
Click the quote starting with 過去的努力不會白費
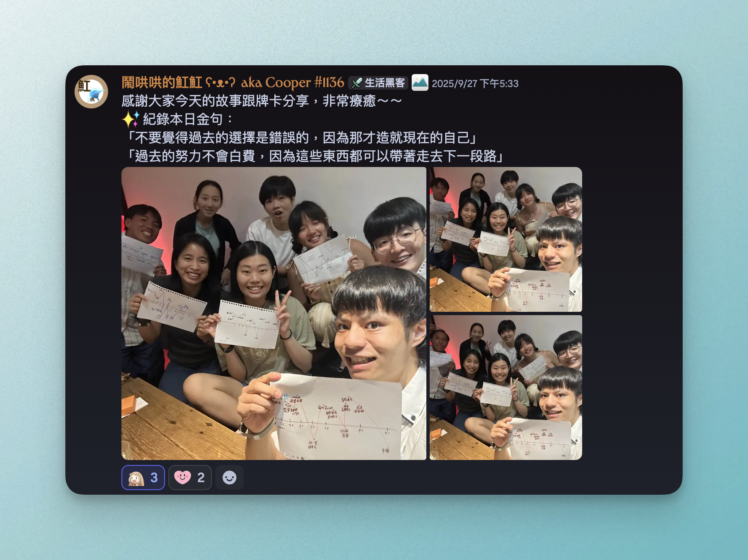point(313,156)
